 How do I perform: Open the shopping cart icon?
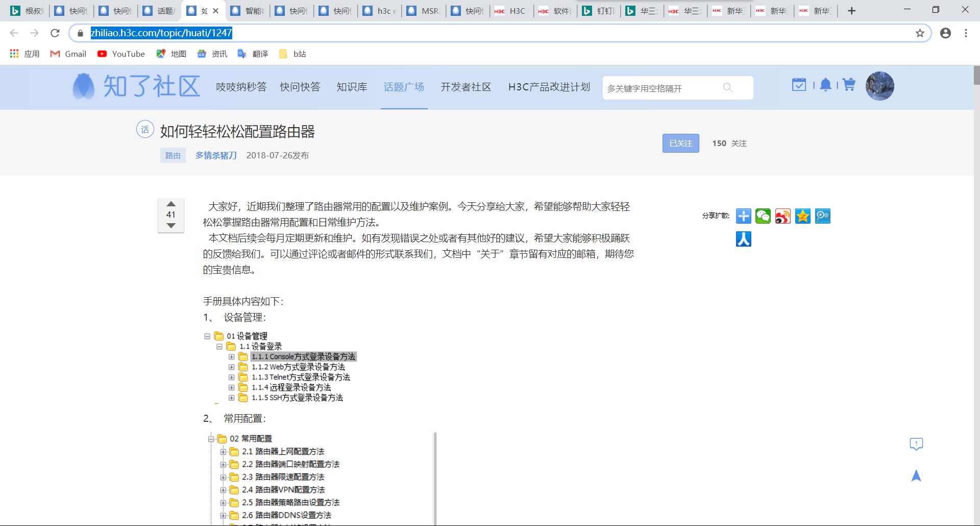(849, 85)
